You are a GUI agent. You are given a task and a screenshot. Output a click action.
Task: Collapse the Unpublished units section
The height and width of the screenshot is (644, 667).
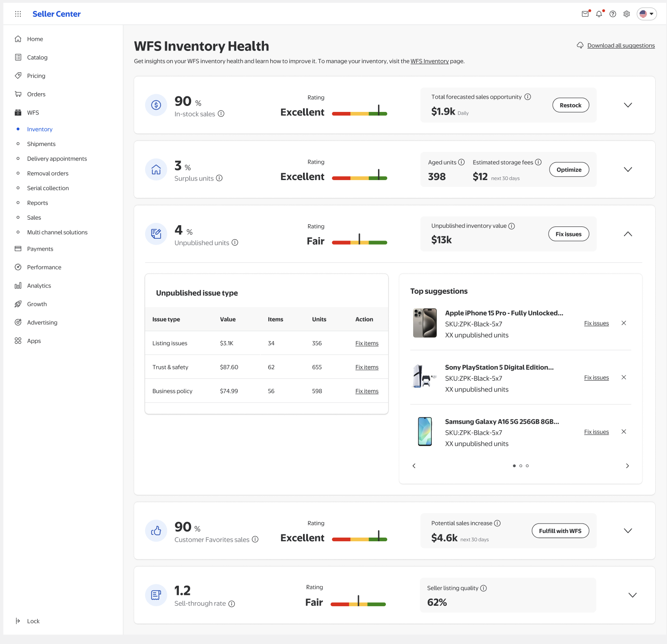[628, 234]
